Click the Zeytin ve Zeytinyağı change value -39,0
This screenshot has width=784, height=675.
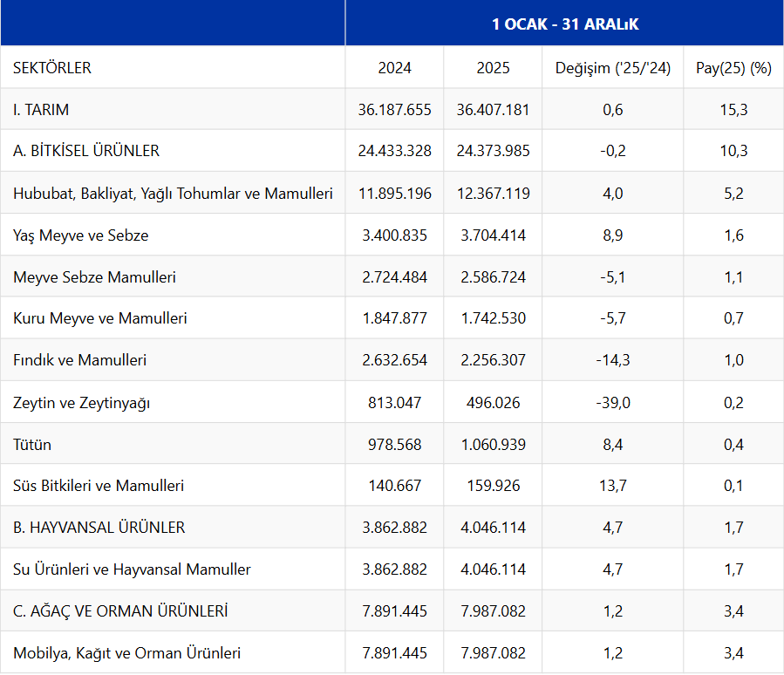[x=612, y=403]
